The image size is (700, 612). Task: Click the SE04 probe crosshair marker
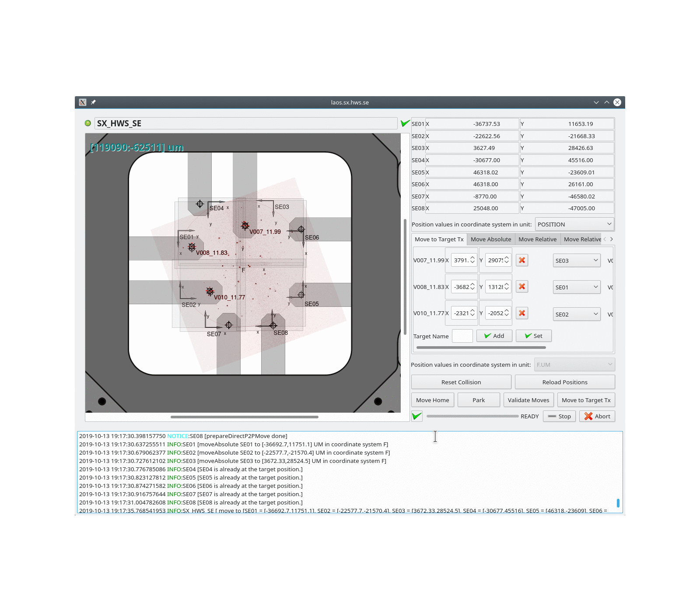[200, 204]
